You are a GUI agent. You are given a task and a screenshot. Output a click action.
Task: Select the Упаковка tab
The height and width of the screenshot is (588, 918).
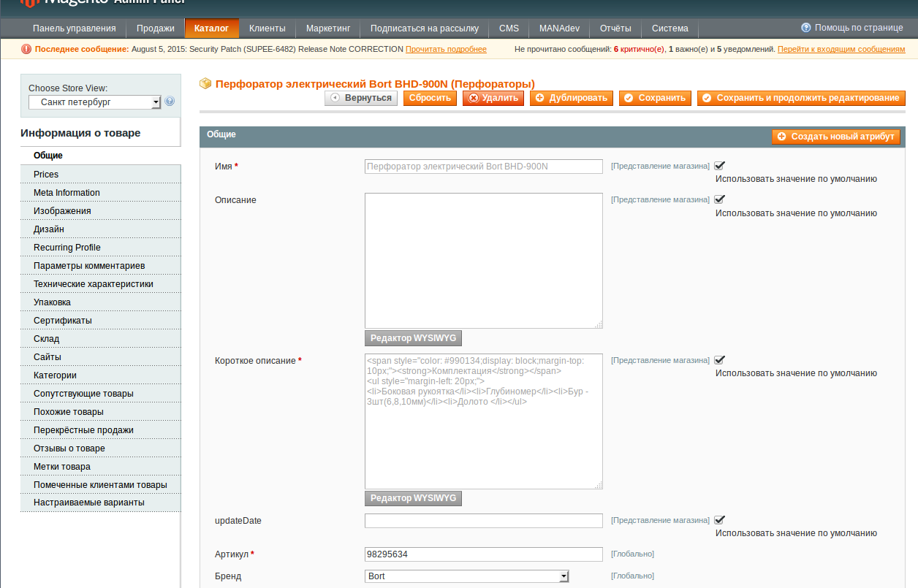100,302
